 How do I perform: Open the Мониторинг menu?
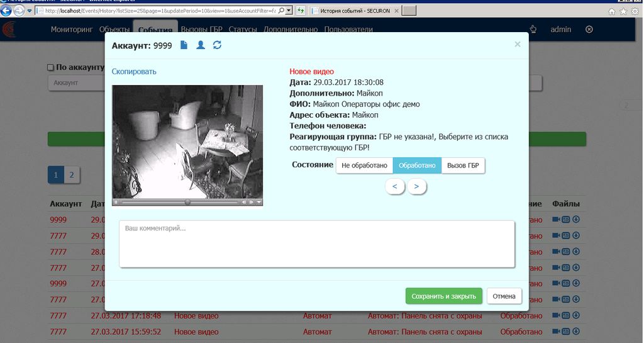[72, 29]
